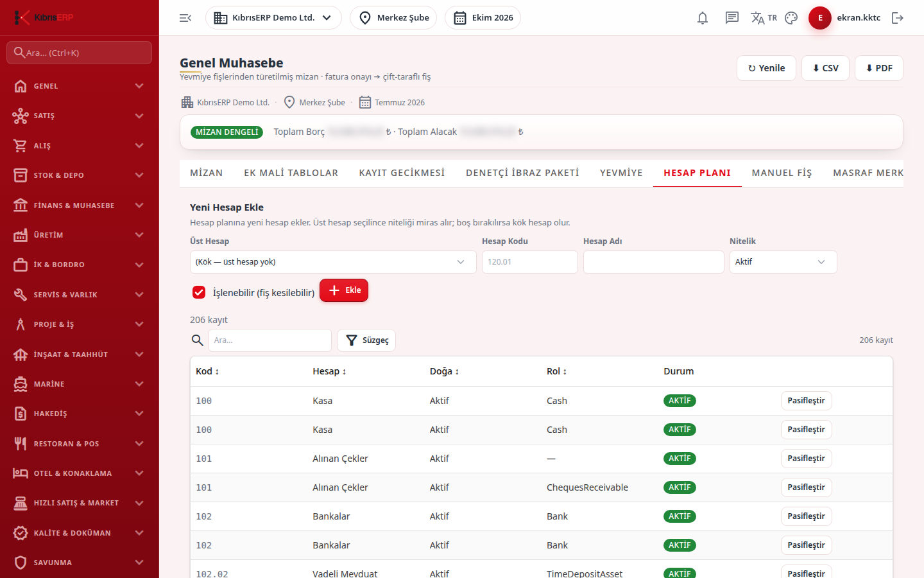Click the red Ekle button
This screenshot has width=924, height=578.
(x=344, y=290)
